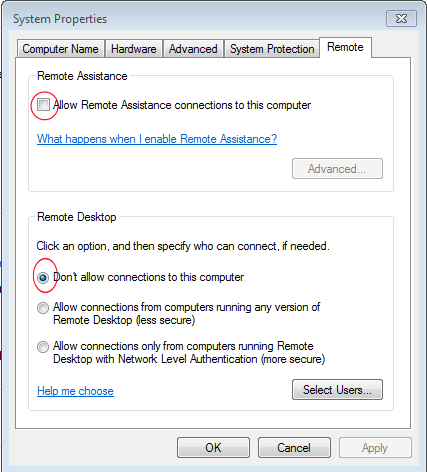Close the System Properties dialog
The height and width of the screenshot is (472, 427).
[x=401, y=18]
